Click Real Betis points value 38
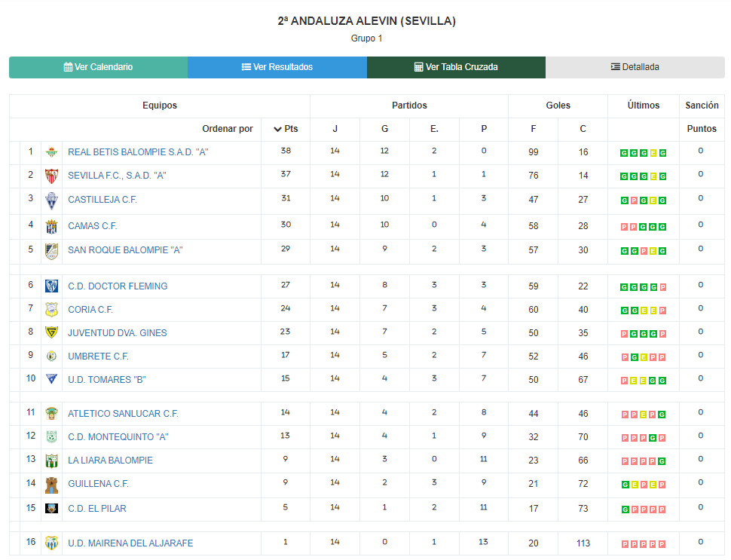Image resolution: width=731 pixels, height=560 pixels. pyautogui.click(x=286, y=151)
